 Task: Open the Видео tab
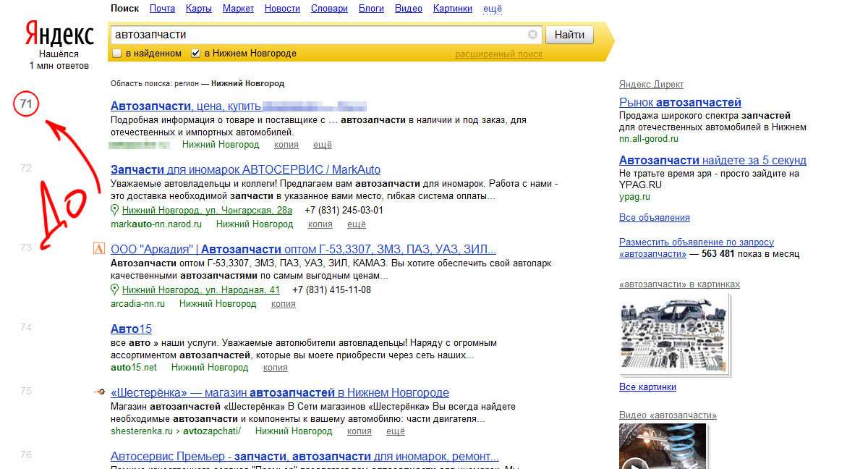point(409,9)
